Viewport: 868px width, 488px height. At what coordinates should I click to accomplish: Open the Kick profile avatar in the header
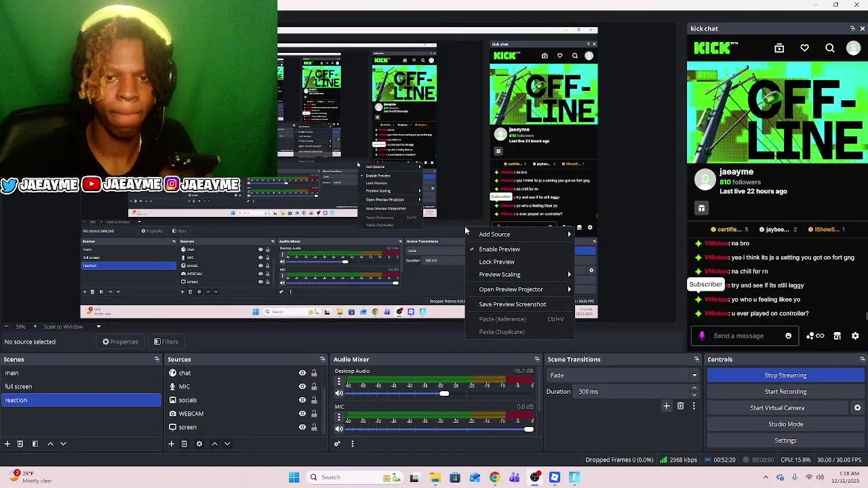[x=854, y=48]
